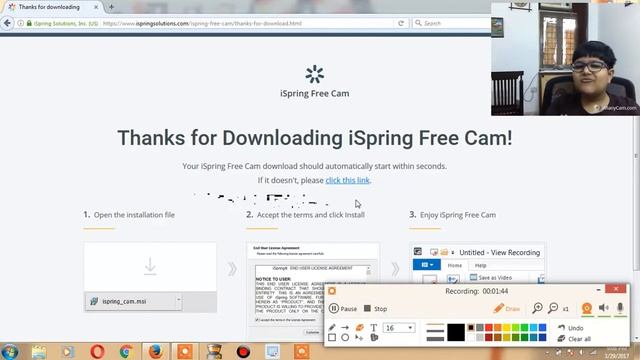
Task: Click the recorder app logo icon
Action: pos(332,291)
